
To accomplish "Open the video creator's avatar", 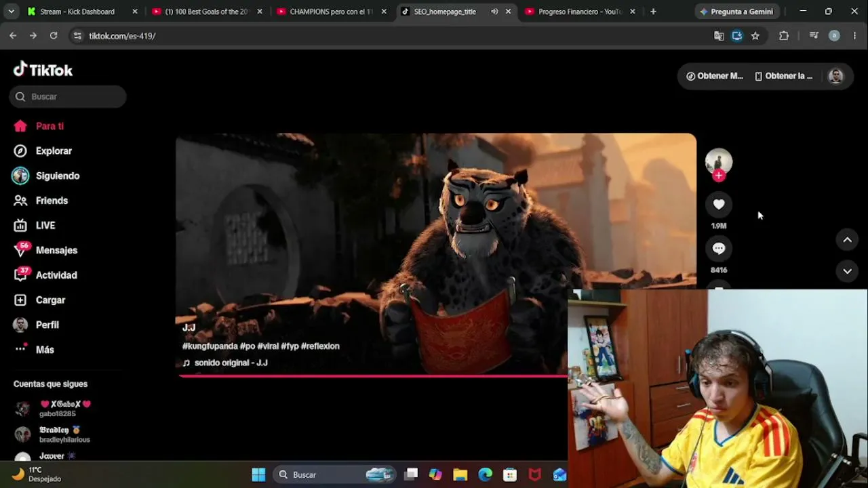I will pos(719,161).
